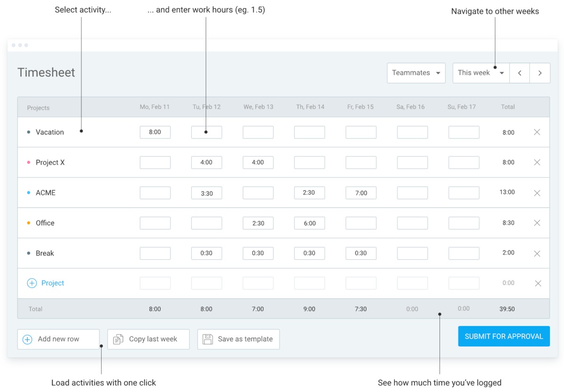This screenshot has height=392, width=564.
Task: Click the Save as template disk icon
Action: point(208,339)
